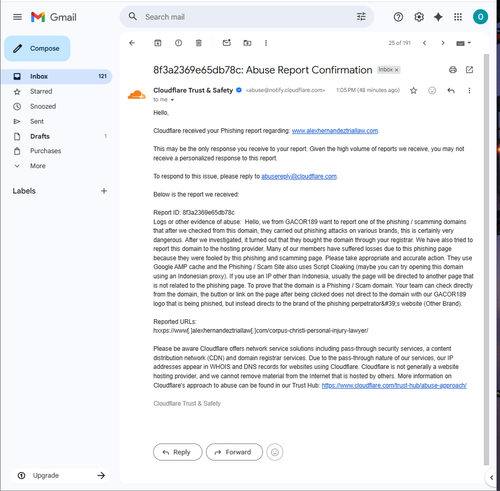Click the Cloudflare sender avatar
The width and height of the screenshot is (500, 491).
137,95
